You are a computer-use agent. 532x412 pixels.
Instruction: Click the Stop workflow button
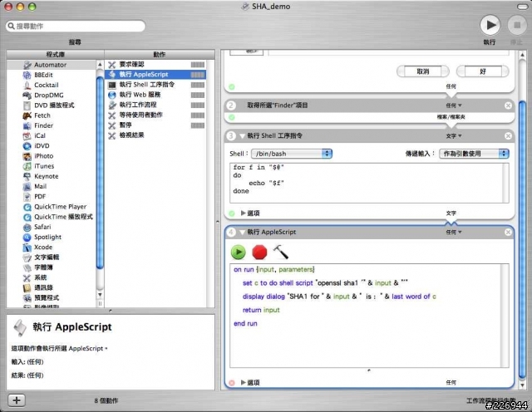[x=517, y=25]
